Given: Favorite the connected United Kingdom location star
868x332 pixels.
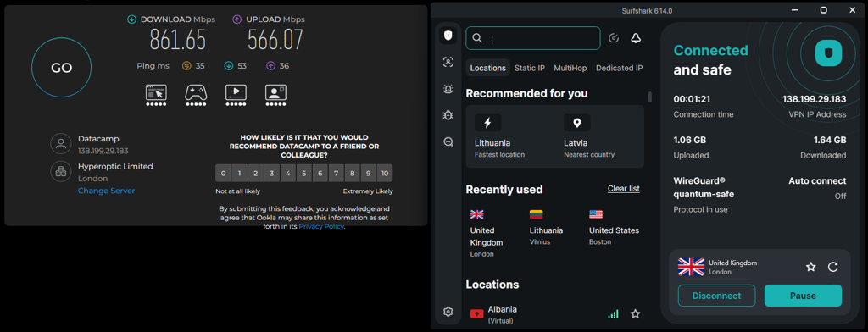Looking at the screenshot, I should 811,268.
